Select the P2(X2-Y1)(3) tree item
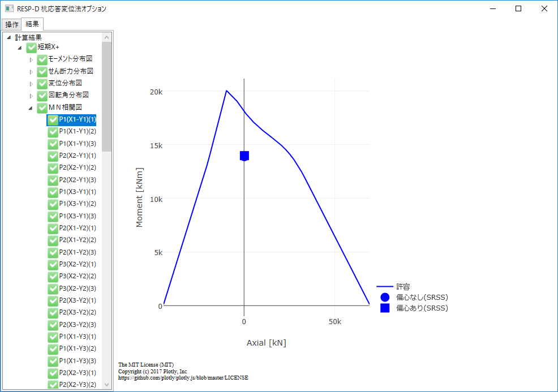The width and height of the screenshot is (558, 392). [x=78, y=180]
